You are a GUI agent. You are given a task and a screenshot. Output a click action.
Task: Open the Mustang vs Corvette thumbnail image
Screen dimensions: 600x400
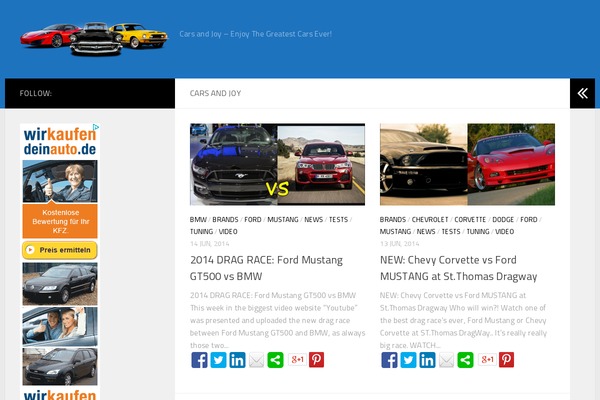tap(467, 164)
